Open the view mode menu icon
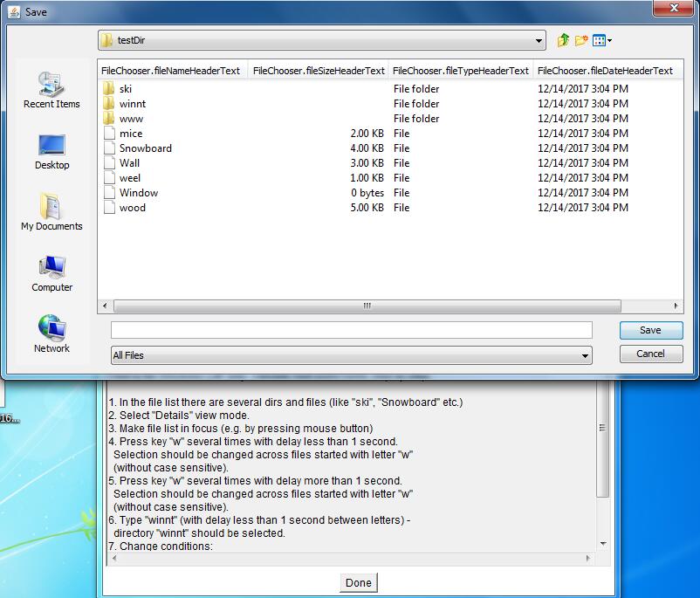 tap(601, 40)
